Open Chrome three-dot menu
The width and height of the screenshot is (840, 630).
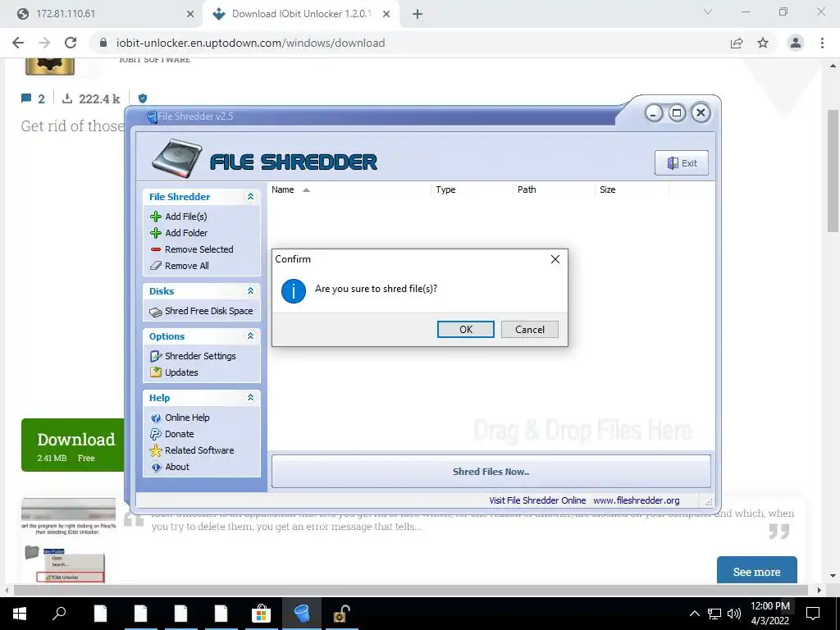coord(822,43)
